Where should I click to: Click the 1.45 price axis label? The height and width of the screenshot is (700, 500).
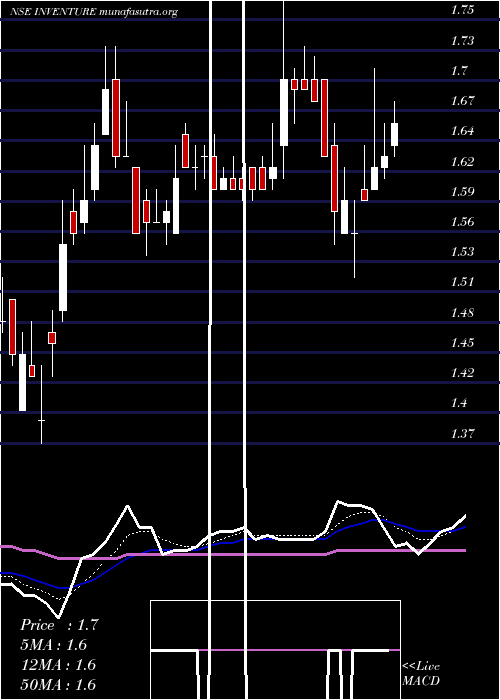tap(462, 343)
